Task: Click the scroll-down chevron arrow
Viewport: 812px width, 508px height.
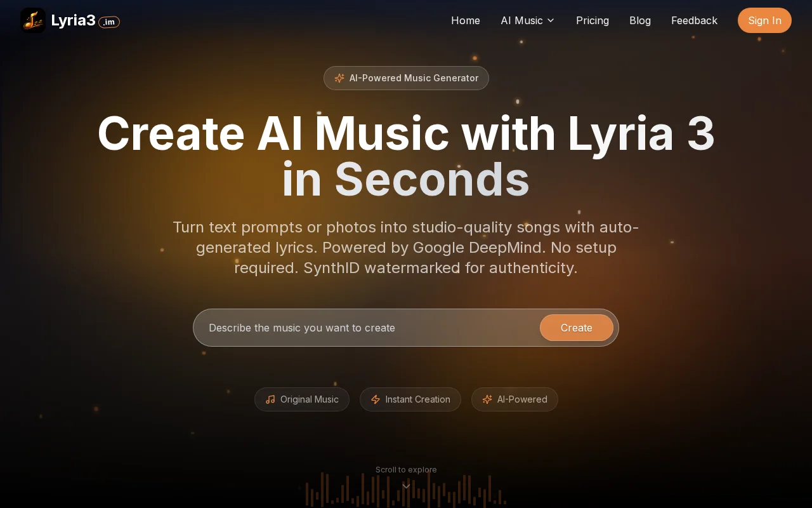Action: [406, 486]
